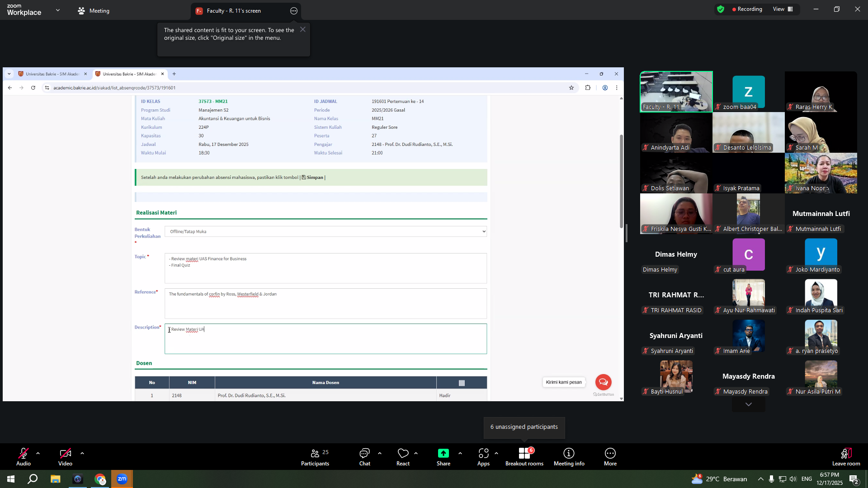Open the encryption shield icon
This screenshot has height=488, width=868.
[x=721, y=9]
